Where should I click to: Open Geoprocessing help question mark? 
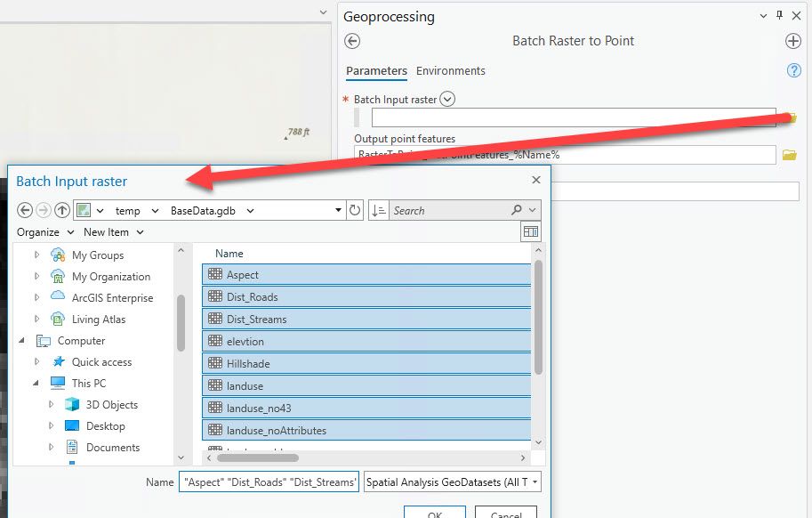[x=793, y=70]
